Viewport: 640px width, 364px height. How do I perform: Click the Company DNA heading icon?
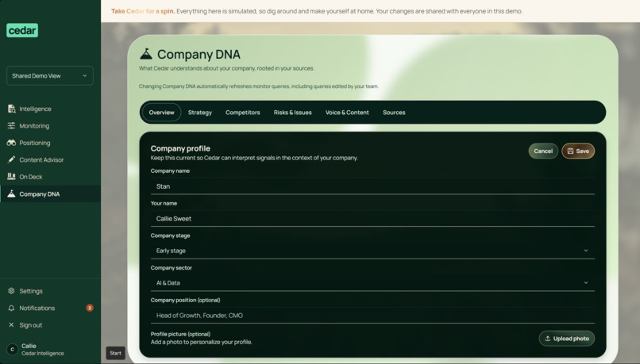146,54
